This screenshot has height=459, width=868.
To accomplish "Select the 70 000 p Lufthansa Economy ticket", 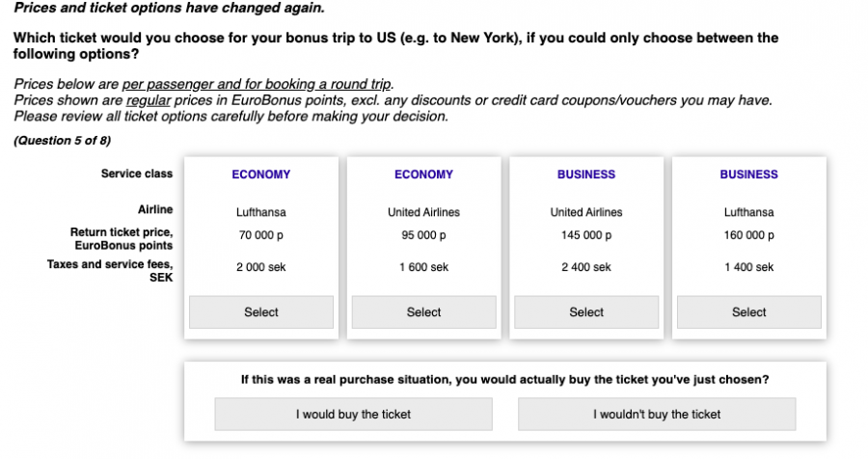I will coord(260,312).
